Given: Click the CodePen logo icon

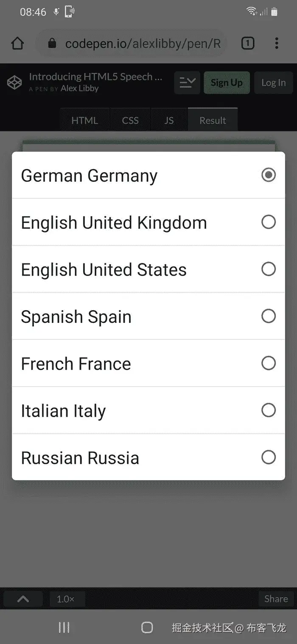Looking at the screenshot, I should [14, 82].
